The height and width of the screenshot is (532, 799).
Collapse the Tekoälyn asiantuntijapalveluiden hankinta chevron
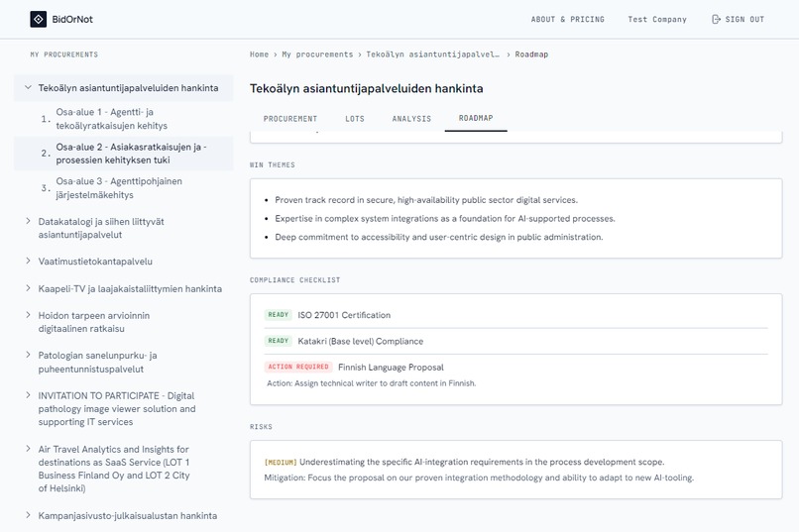click(x=28, y=87)
